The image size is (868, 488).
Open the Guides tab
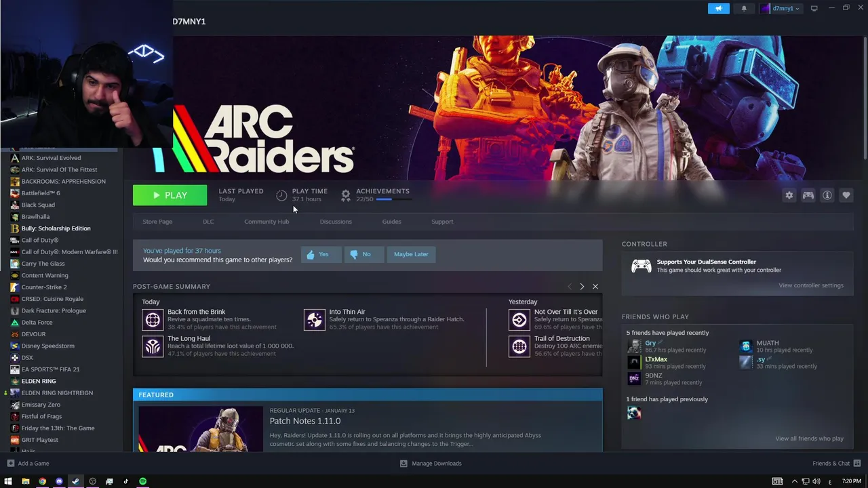coord(391,222)
